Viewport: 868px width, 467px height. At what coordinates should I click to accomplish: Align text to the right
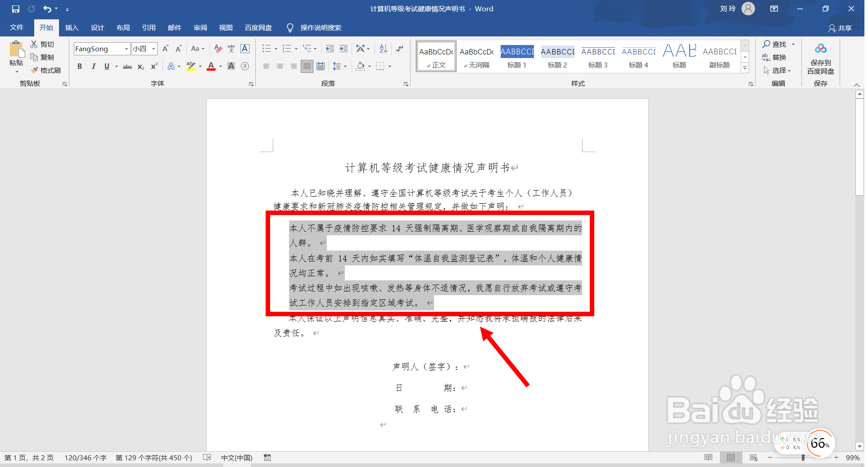tap(293, 67)
